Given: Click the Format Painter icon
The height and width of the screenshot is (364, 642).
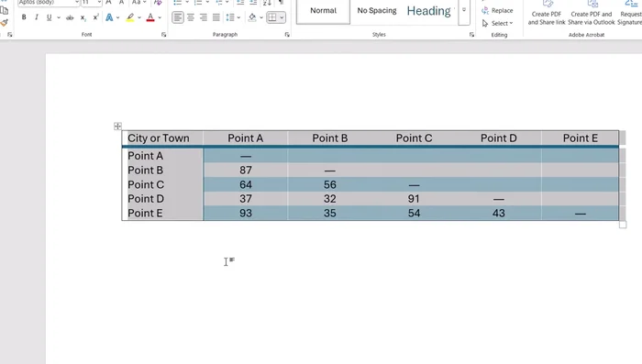Looking at the screenshot, I should click(x=4, y=23).
